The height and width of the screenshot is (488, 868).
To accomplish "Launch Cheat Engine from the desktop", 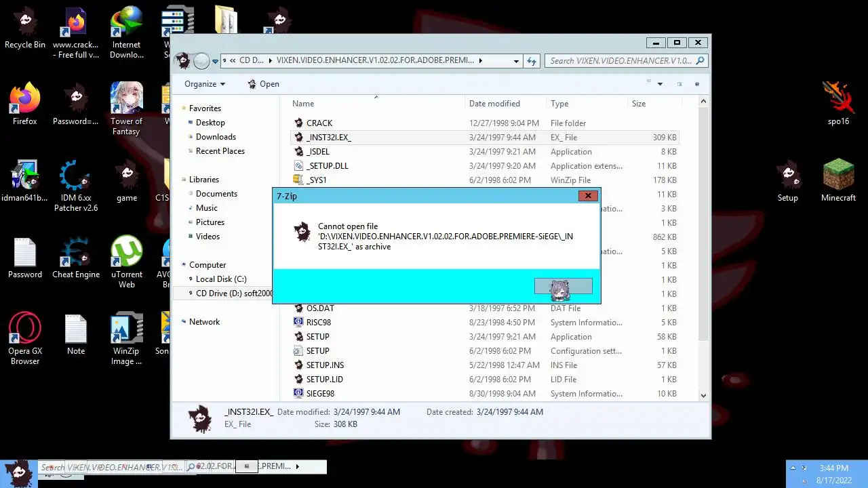I will [76, 258].
